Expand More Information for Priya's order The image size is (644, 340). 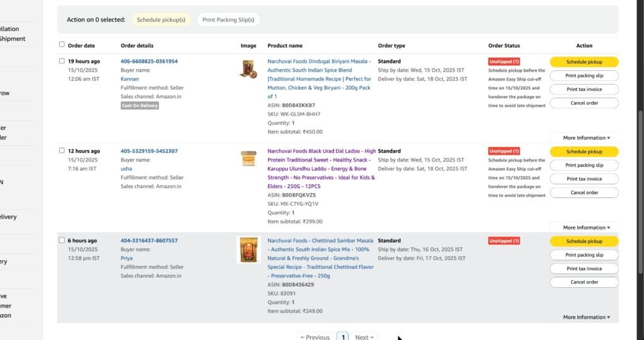tap(586, 317)
